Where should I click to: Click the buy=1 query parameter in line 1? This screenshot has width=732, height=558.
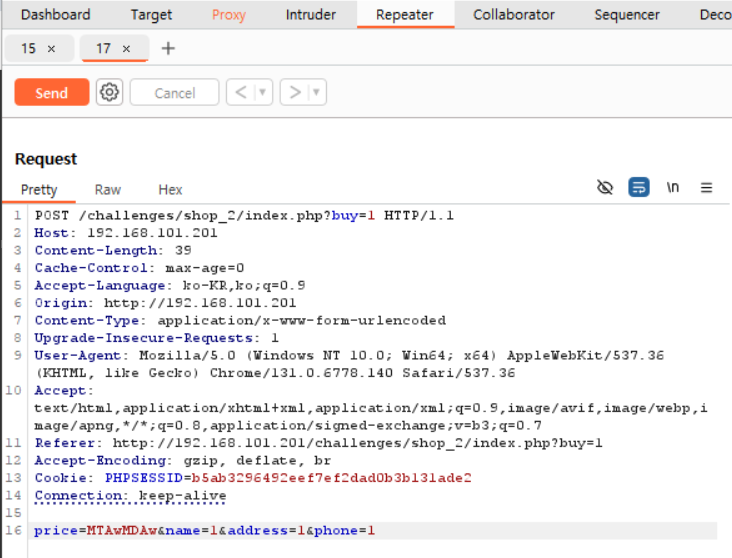tap(353, 215)
